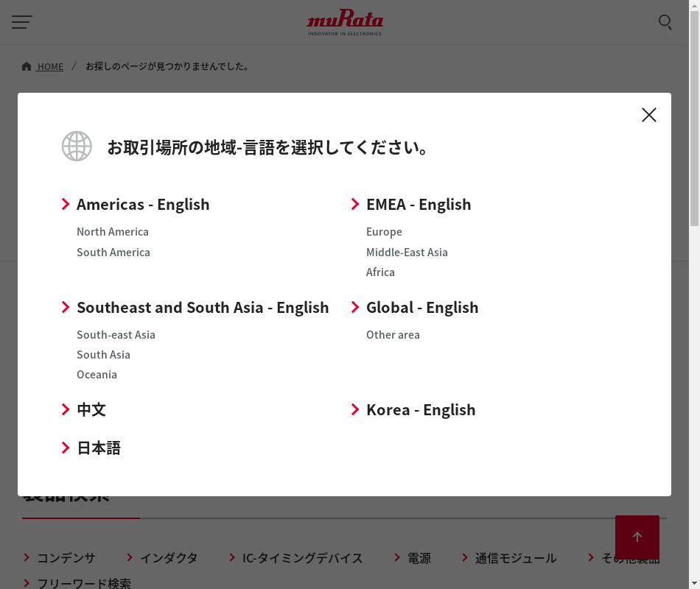Choose Global - English option
700x589 pixels.
tap(421, 307)
